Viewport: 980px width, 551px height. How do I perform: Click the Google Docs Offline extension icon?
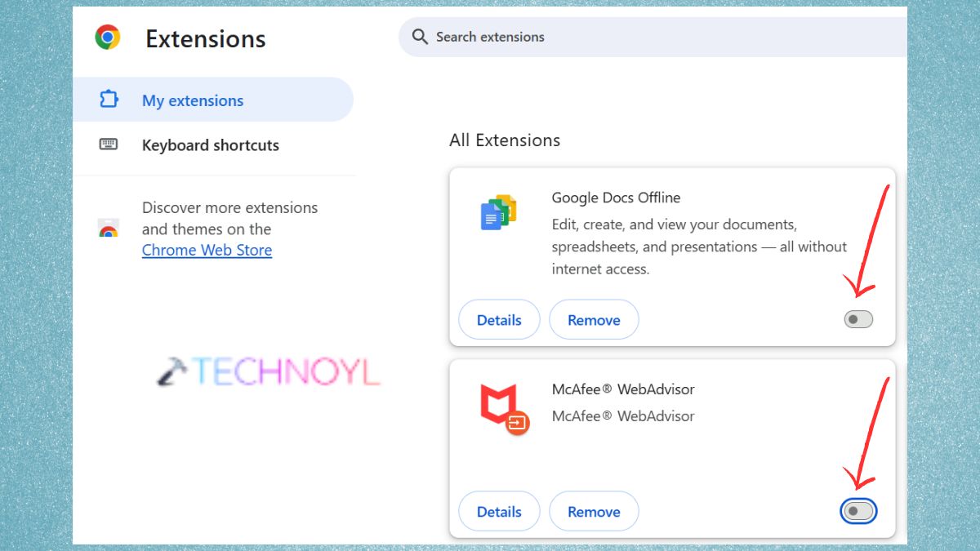point(498,212)
